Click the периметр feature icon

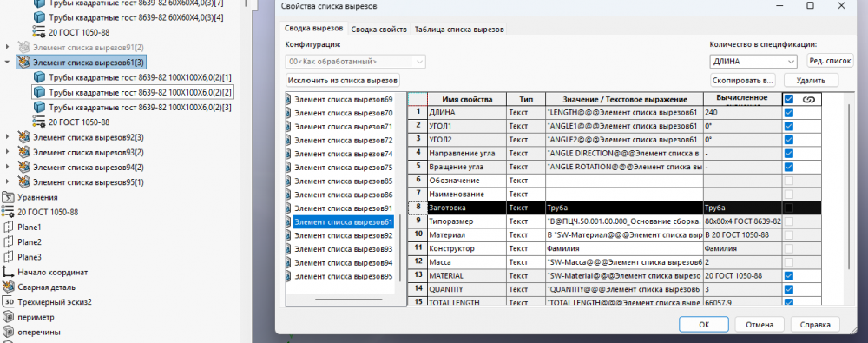tap(9, 317)
